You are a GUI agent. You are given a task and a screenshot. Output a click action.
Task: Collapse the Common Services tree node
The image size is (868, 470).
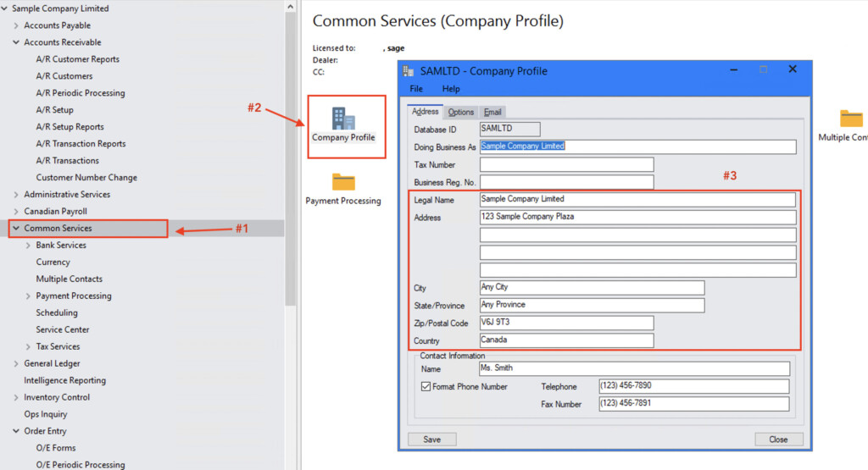(x=16, y=229)
